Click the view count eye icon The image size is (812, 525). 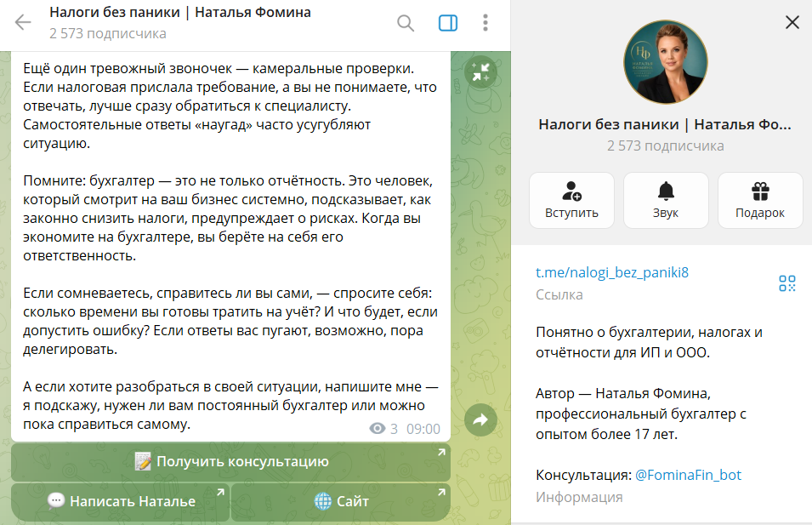click(377, 429)
